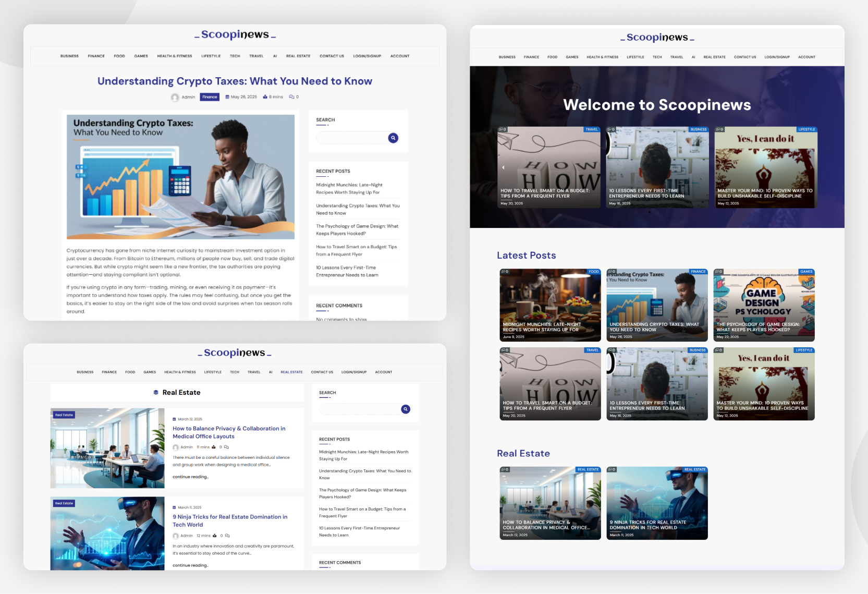This screenshot has width=868, height=594.
Task: Click the previous-slide arrow on the home page hero slider
Action: coord(503,167)
